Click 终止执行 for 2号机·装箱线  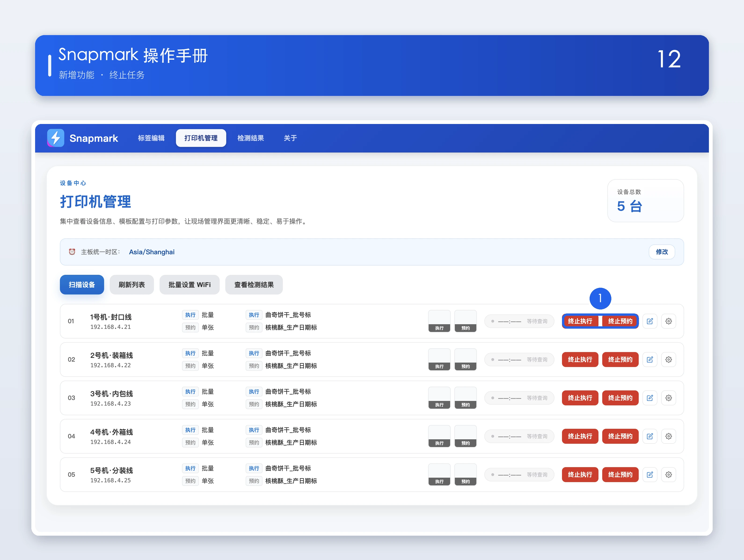coord(580,360)
